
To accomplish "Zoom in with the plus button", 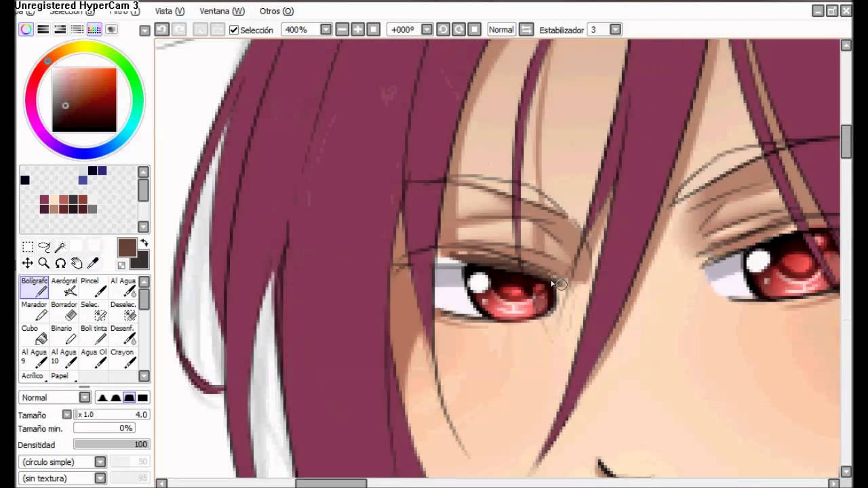I will 357,29.
